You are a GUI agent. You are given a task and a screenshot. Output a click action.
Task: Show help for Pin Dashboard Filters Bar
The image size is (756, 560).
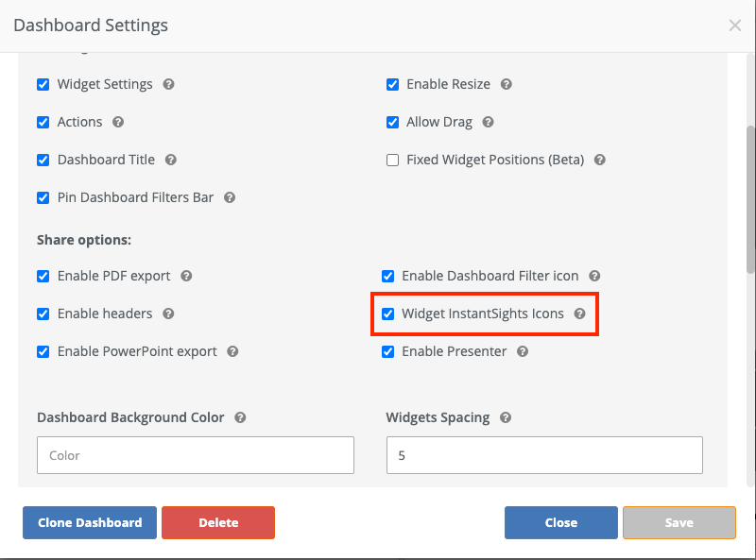(x=230, y=197)
